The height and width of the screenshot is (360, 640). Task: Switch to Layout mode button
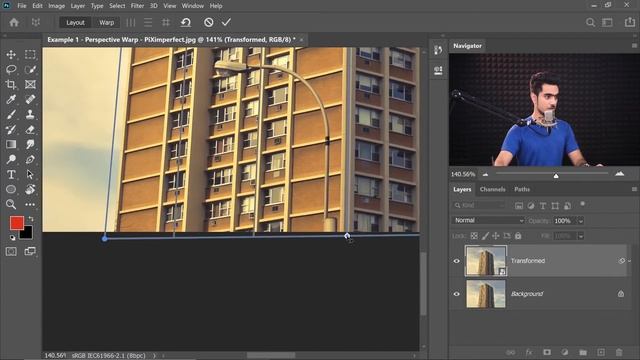(75, 22)
